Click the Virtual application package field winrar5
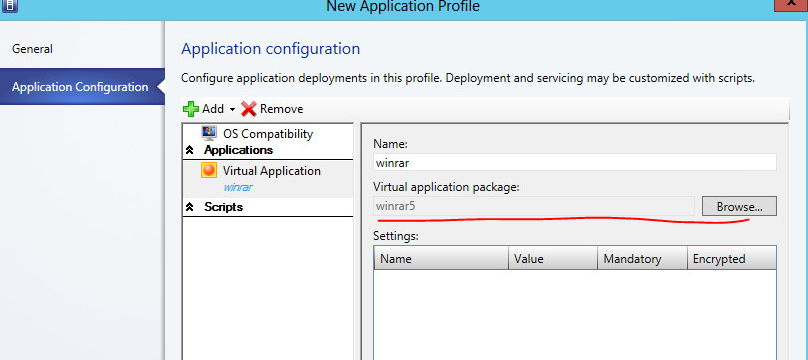Image resolution: width=808 pixels, height=360 pixels. coord(533,207)
